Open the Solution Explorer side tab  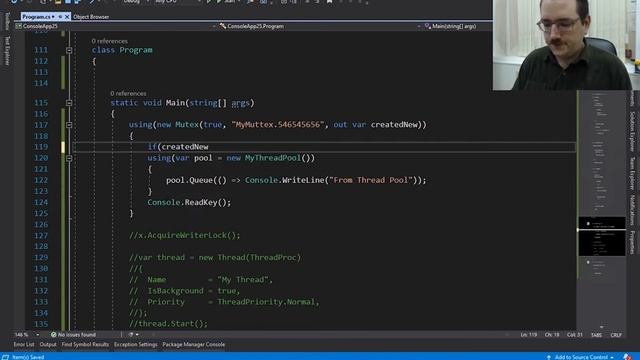632,131
